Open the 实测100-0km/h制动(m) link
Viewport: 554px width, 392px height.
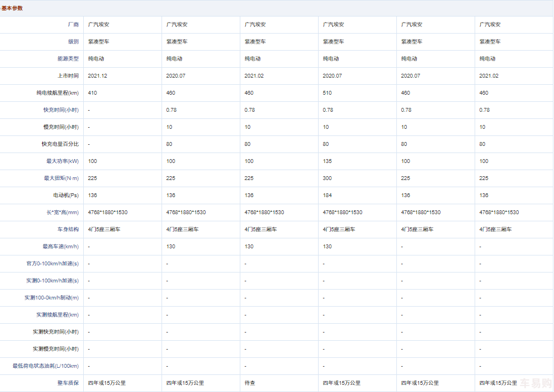pos(52,298)
